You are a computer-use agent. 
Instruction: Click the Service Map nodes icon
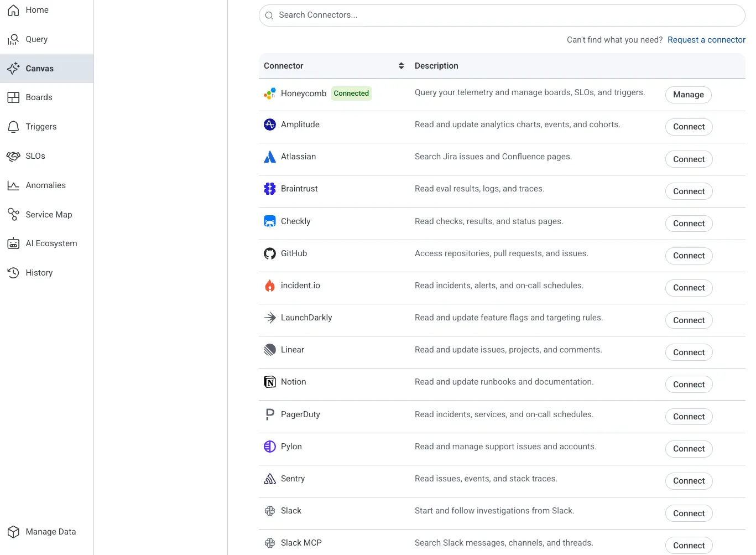click(13, 215)
